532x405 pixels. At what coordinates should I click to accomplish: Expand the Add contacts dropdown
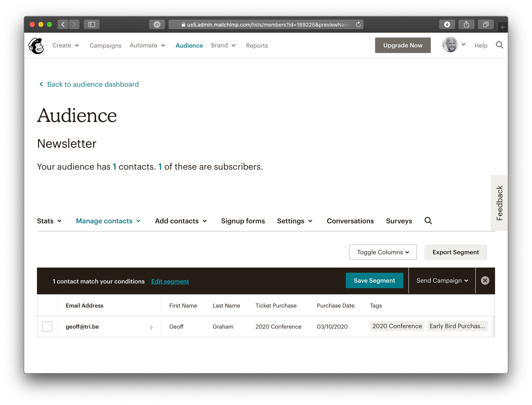tap(181, 221)
